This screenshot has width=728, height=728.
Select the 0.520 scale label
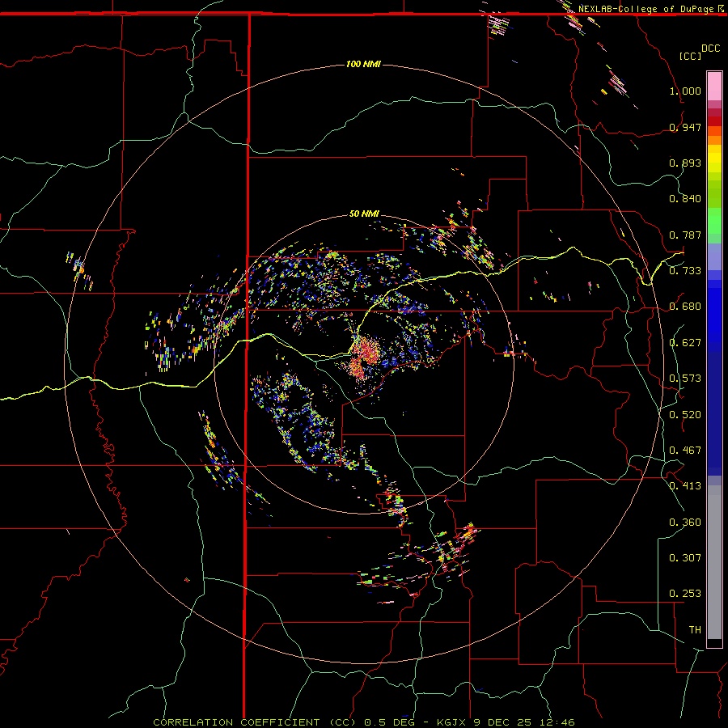[x=685, y=415]
